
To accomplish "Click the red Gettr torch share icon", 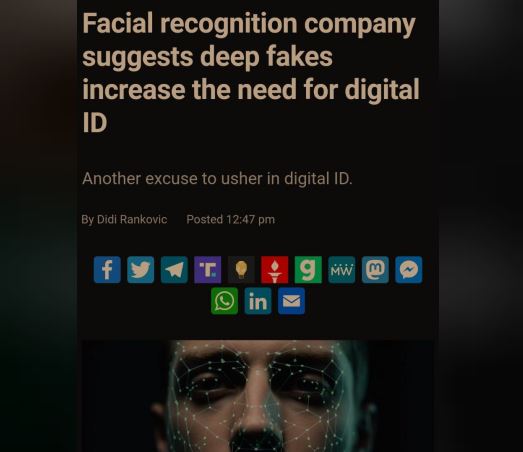I will pos(275,270).
